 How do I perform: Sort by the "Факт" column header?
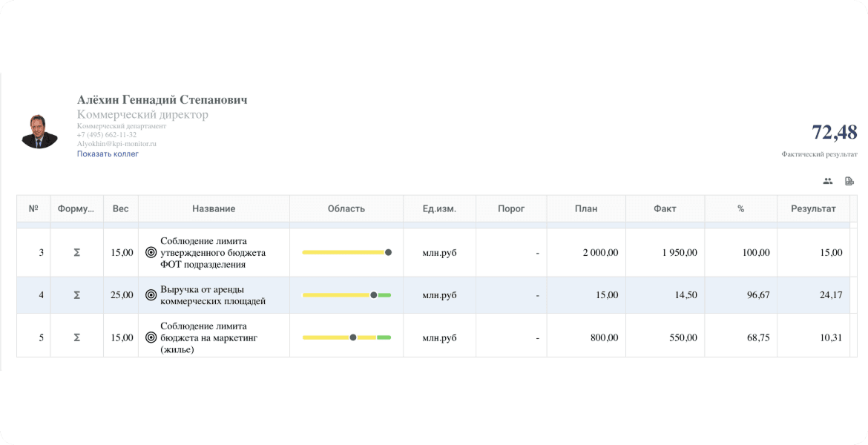(x=665, y=208)
